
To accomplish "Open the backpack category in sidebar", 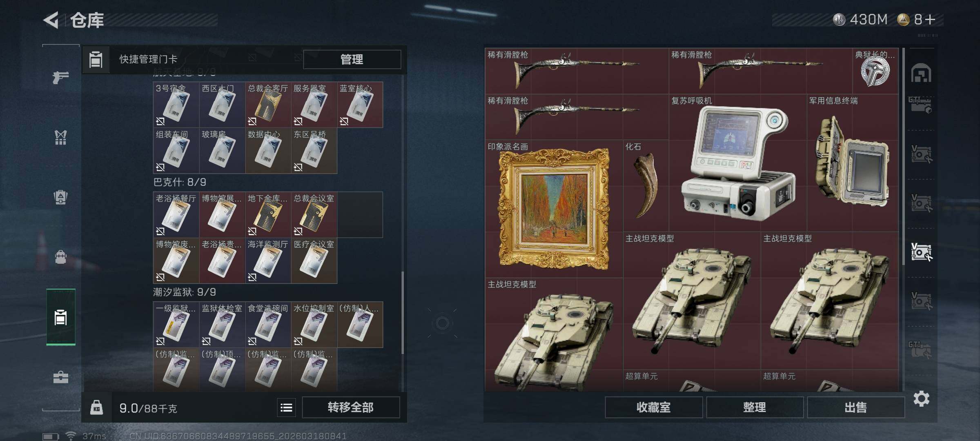I will click(x=60, y=257).
